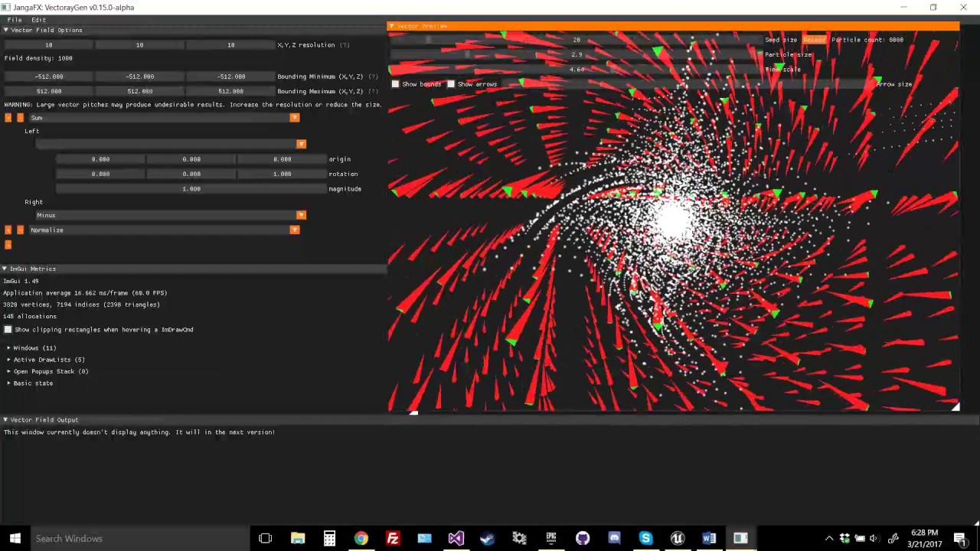Click the first orange button beside Sum
980x551 pixels.
pos(8,118)
